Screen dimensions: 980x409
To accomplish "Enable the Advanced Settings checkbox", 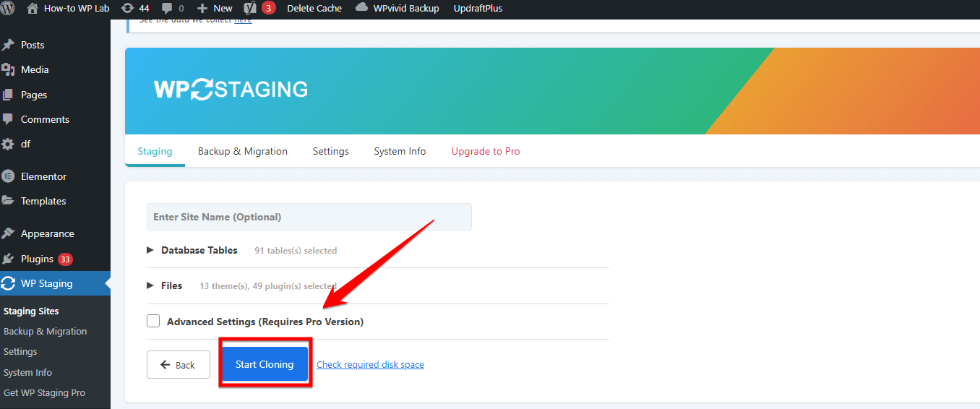I will click(x=153, y=322).
